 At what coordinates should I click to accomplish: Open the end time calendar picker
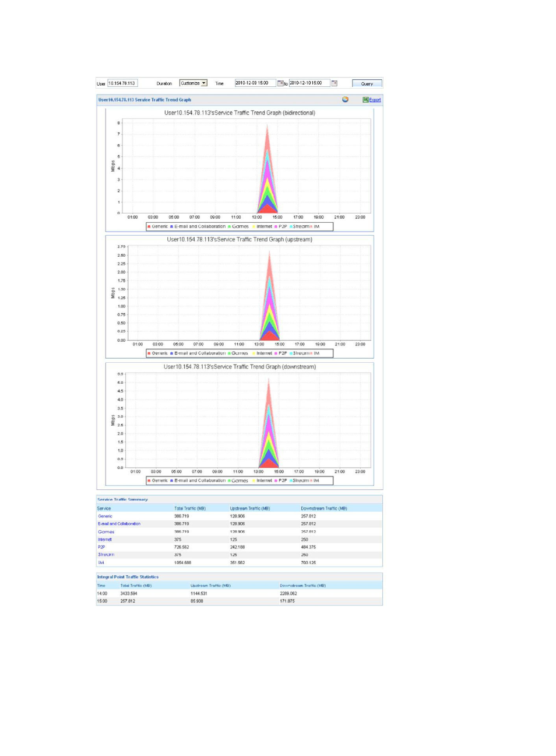click(334, 83)
